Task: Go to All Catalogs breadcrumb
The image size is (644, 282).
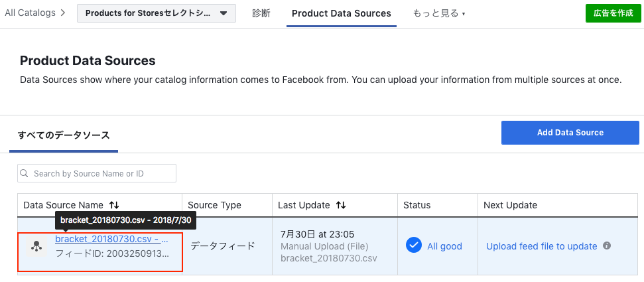Action: 30,13
